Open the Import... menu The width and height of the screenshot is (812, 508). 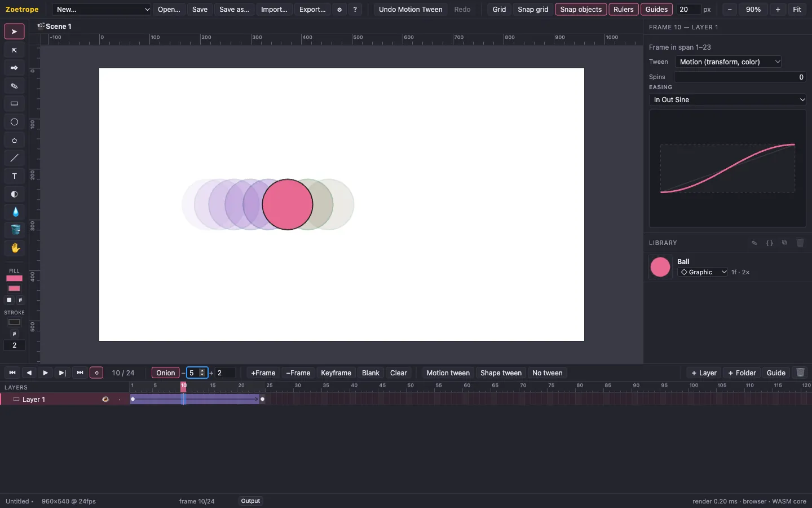tap(274, 10)
